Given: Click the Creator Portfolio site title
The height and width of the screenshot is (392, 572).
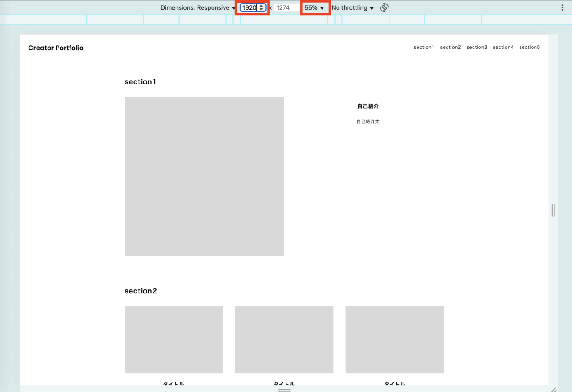Looking at the screenshot, I should (x=56, y=48).
